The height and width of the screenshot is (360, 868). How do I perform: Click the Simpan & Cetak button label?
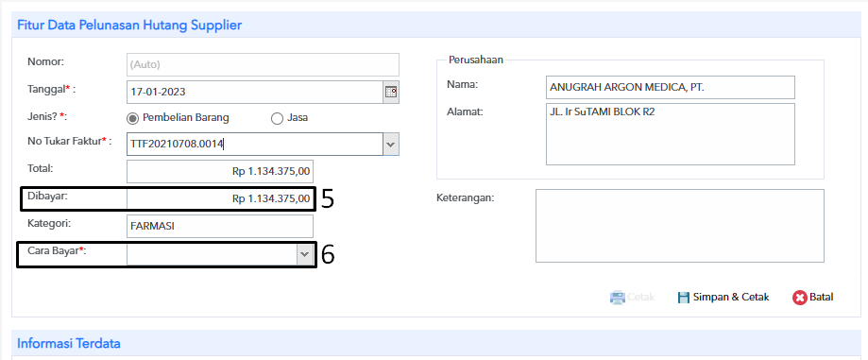731,298
